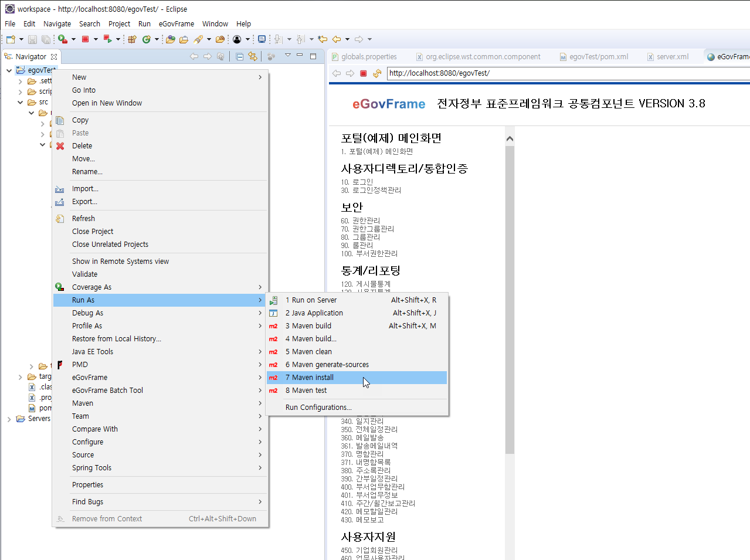Maximize the Navigator panel
This screenshot has height=560, width=750.
click(x=313, y=56)
